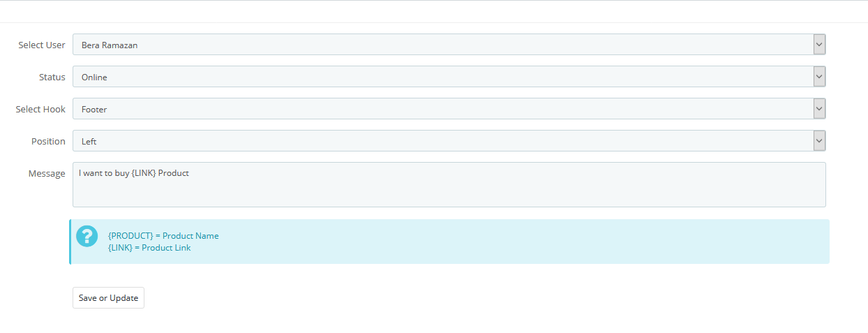Click the 'Online' status value text
The image size is (868, 333).
pos(94,77)
